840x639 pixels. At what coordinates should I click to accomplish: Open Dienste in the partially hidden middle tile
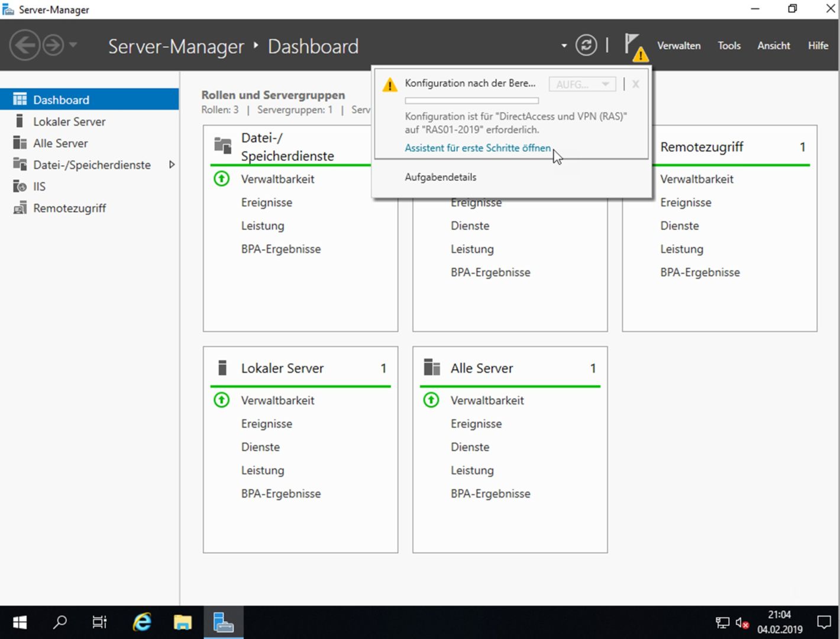[470, 225]
